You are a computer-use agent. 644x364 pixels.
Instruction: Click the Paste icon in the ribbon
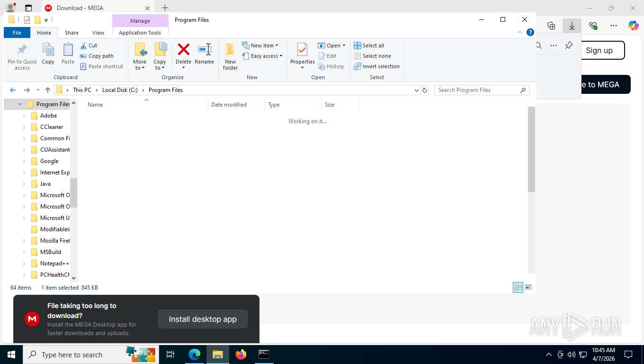tap(68, 54)
